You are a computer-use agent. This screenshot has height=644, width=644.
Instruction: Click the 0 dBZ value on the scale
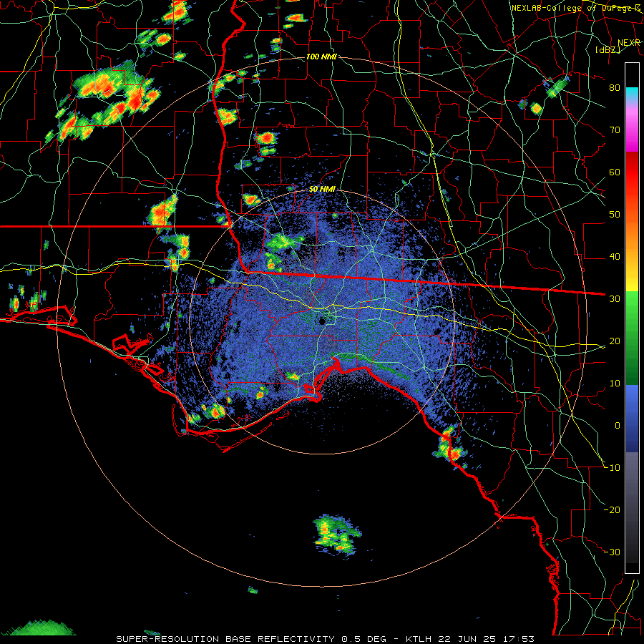click(618, 426)
